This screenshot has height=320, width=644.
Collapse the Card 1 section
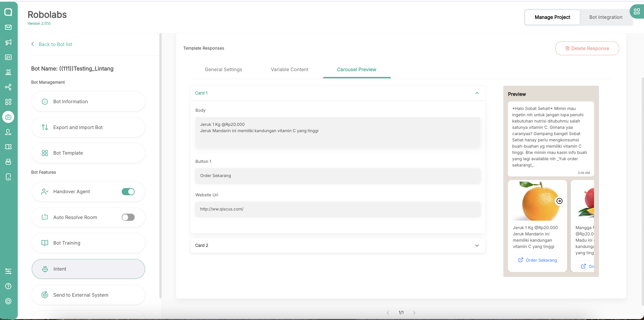pos(477,93)
